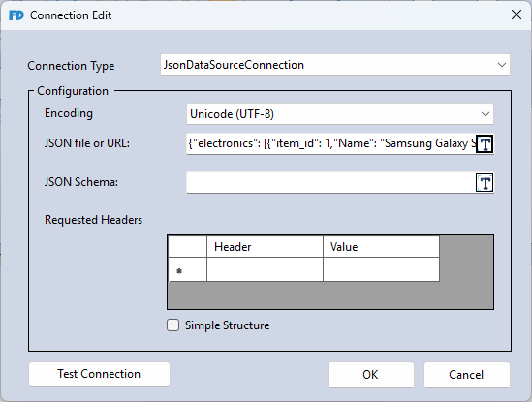Image resolution: width=532 pixels, height=402 pixels.
Task: Close the Connection Edit dialog
Action: pyautogui.click(x=516, y=15)
